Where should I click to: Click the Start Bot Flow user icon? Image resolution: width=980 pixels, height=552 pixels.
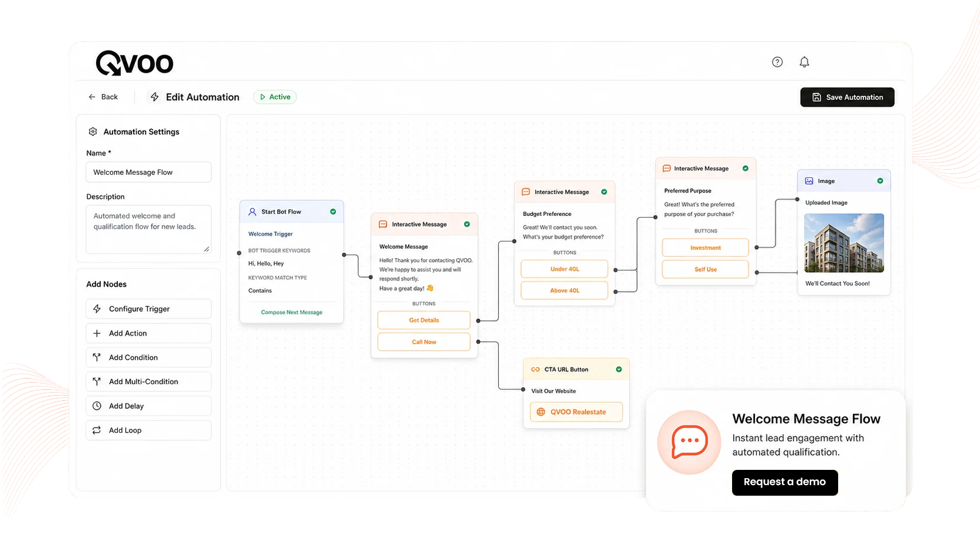pos(252,212)
